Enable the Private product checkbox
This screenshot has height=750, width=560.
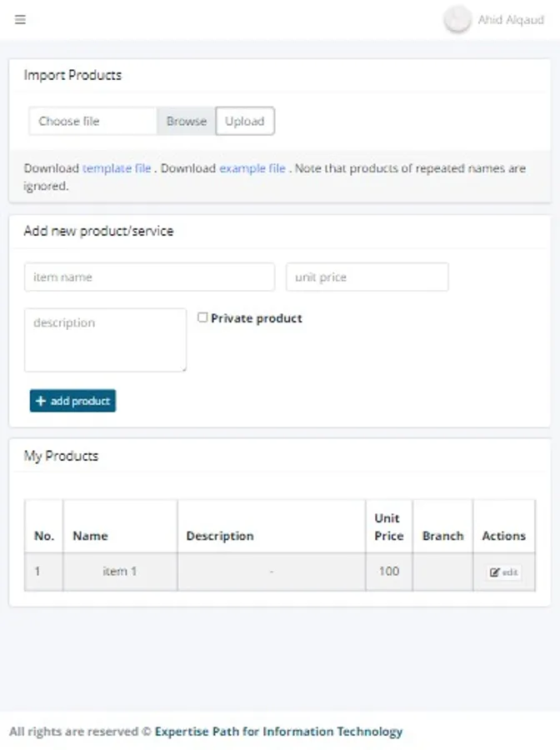pyautogui.click(x=202, y=317)
